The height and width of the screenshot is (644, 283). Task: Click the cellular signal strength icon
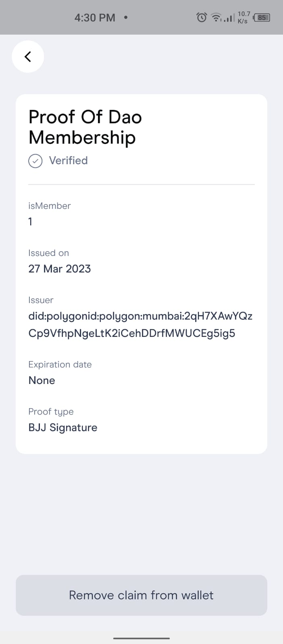click(229, 17)
